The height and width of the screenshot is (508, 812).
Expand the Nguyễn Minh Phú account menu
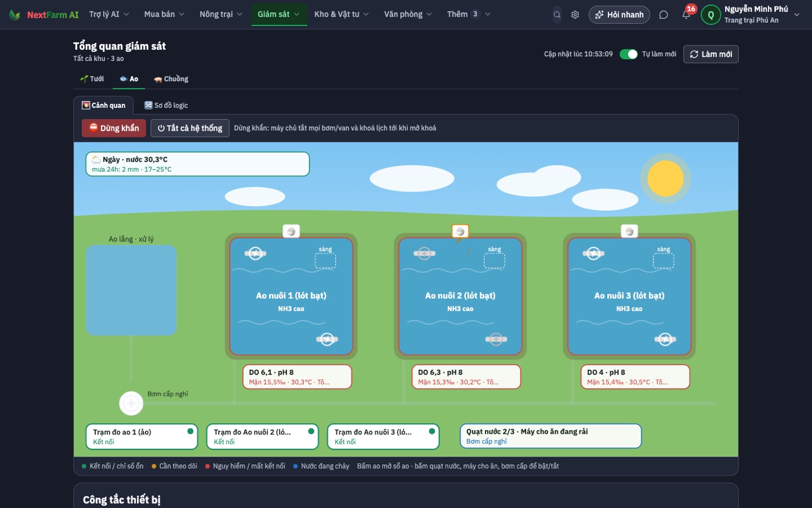tap(752, 15)
